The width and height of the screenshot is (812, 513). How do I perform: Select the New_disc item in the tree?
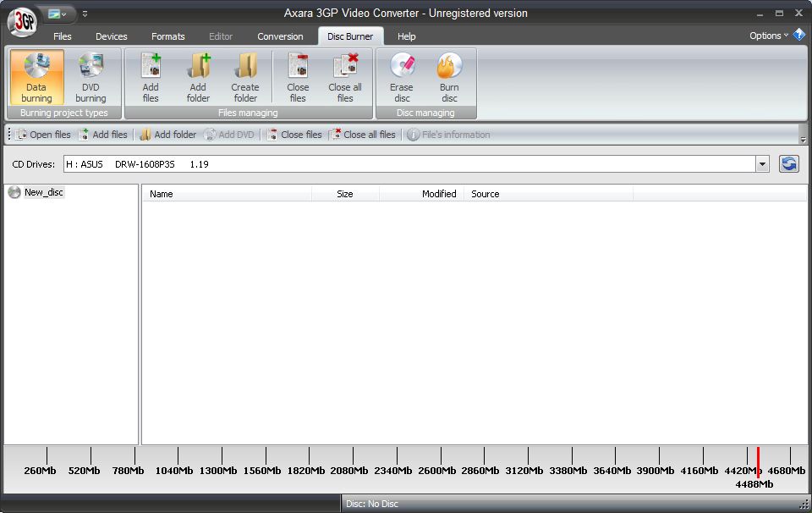(x=43, y=192)
